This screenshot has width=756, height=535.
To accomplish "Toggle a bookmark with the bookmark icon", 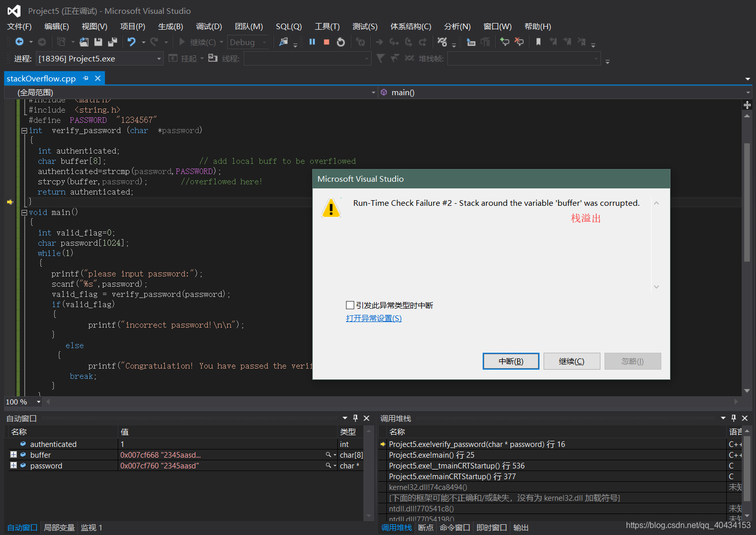I will pos(538,42).
